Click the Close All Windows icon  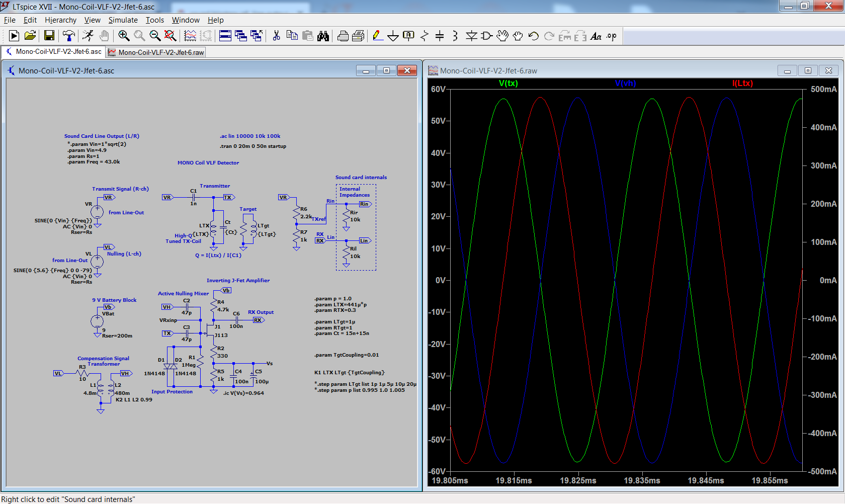click(x=257, y=36)
